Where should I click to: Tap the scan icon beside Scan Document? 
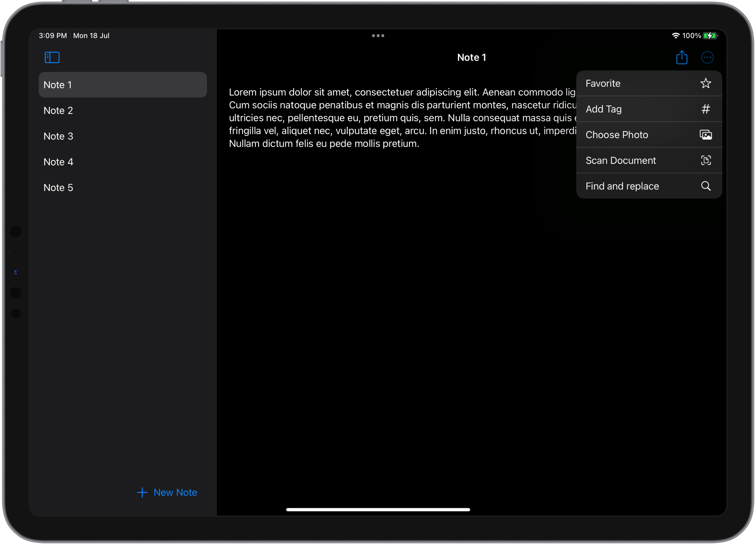(x=706, y=160)
